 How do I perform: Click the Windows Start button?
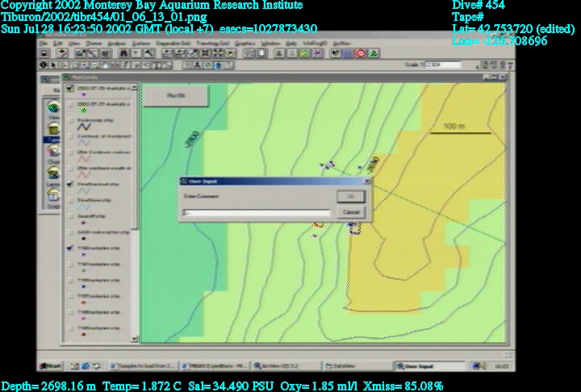click(x=50, y=366)
